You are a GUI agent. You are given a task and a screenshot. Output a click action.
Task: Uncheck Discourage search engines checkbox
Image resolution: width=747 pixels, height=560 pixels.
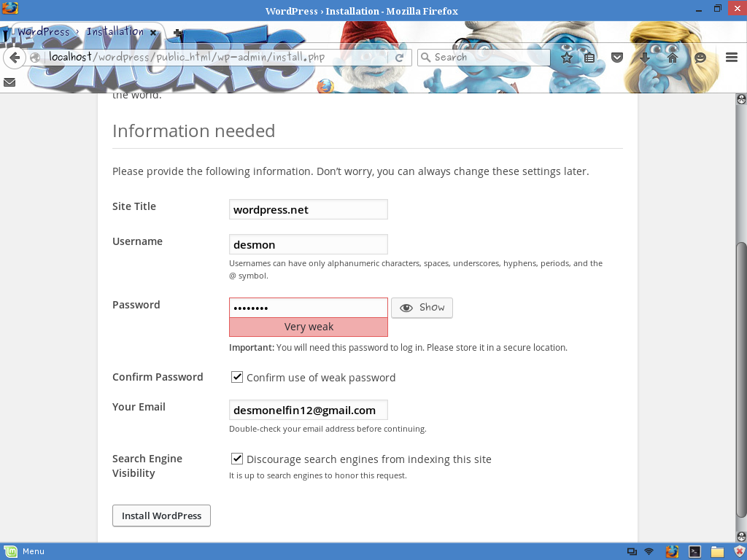[237, 459]
